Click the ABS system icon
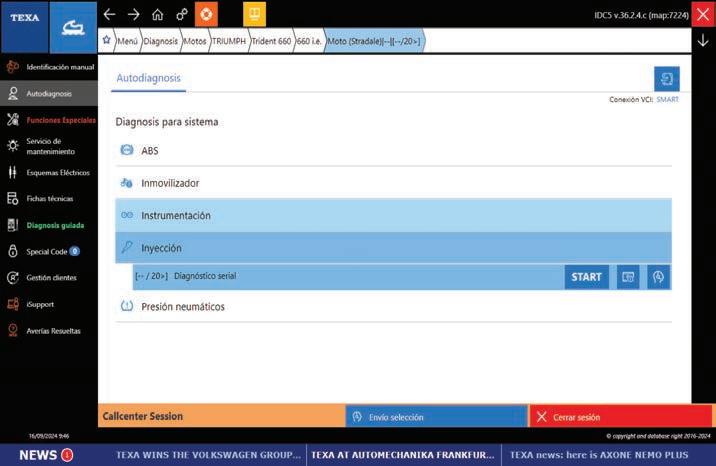Screen dimensions: 716x466 click(x=126, y=150)
